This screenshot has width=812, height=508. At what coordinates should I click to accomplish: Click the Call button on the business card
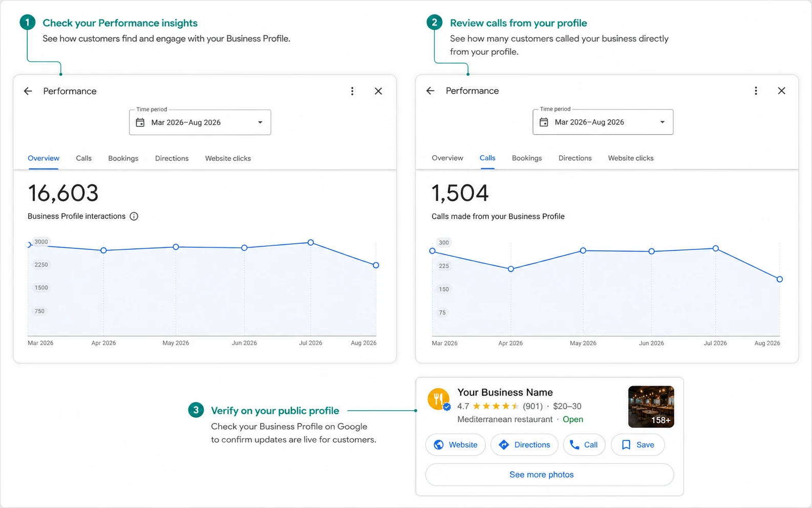click(584, 444)
